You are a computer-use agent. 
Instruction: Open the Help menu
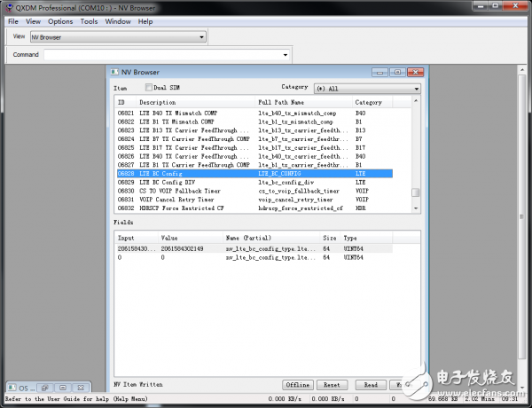pyautogui.click(x=145, y=20)
